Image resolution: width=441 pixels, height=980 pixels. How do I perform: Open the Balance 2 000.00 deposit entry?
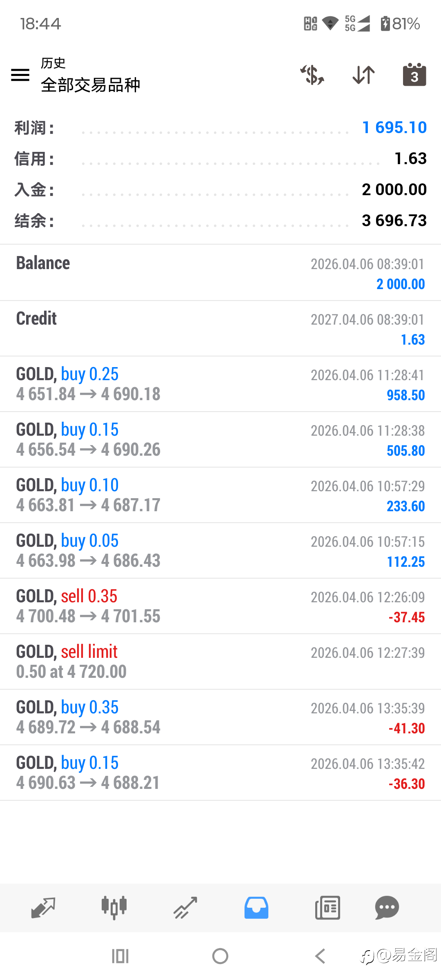(220, 273)
